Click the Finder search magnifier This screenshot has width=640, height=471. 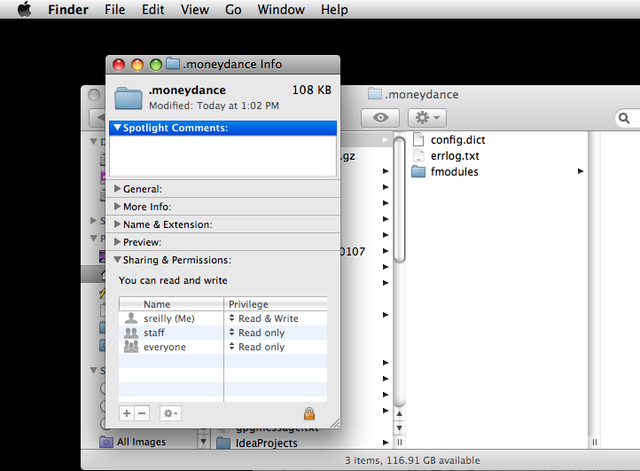[624, 118]
